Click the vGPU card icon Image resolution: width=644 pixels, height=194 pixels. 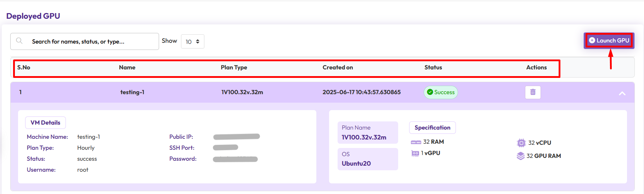tap(415, 153)
